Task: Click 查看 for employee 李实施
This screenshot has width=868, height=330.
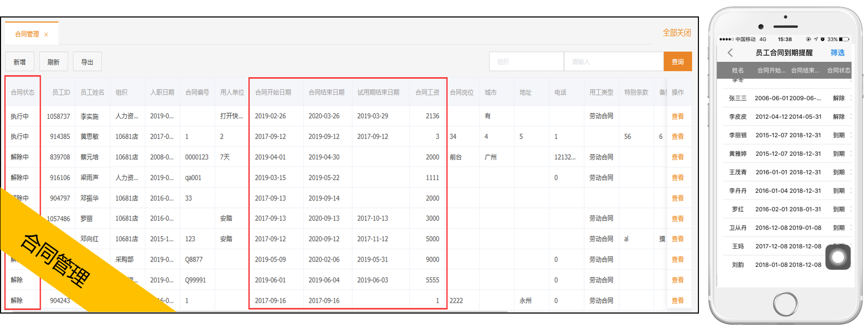Action: click(677, 116)
